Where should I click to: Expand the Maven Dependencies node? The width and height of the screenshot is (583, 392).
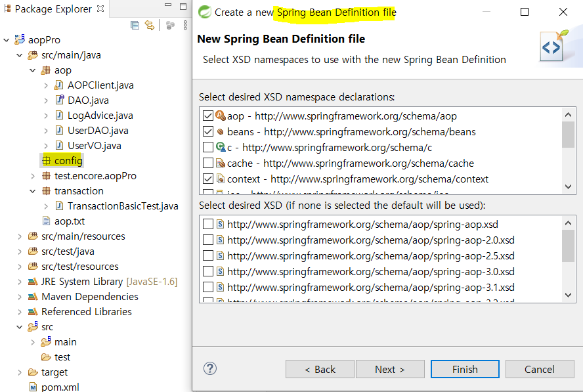pos(19,297)
